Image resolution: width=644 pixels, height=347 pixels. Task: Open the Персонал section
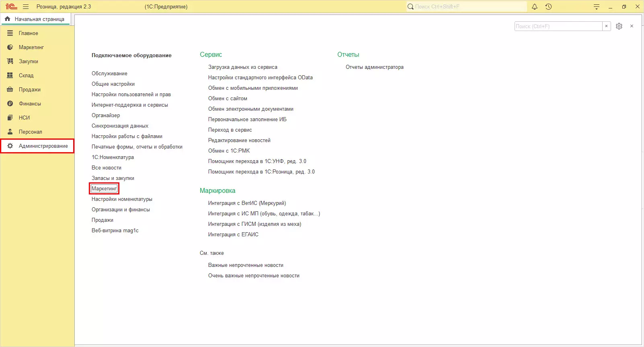(x=37, y=132)
